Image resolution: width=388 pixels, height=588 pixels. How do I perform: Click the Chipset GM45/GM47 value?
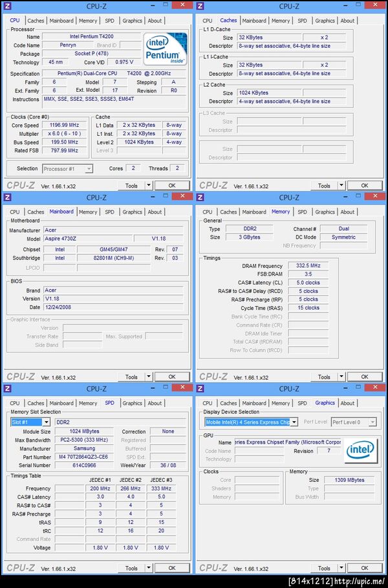click(114, 250)
